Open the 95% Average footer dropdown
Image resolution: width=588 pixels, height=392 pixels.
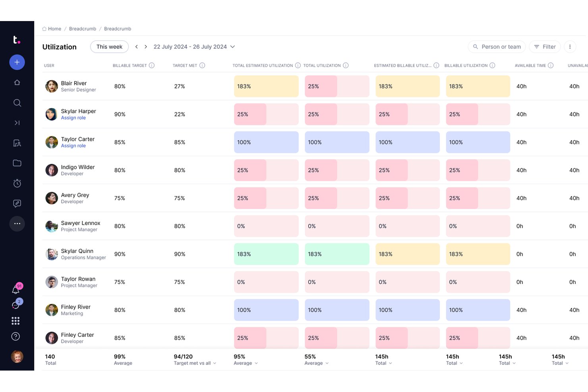(x=246, y=363)
